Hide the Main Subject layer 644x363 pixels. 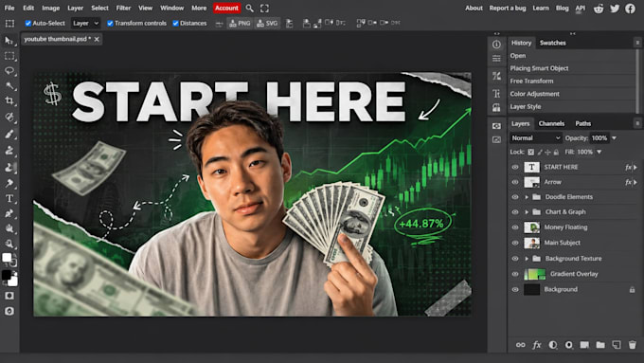click(515, 243)
